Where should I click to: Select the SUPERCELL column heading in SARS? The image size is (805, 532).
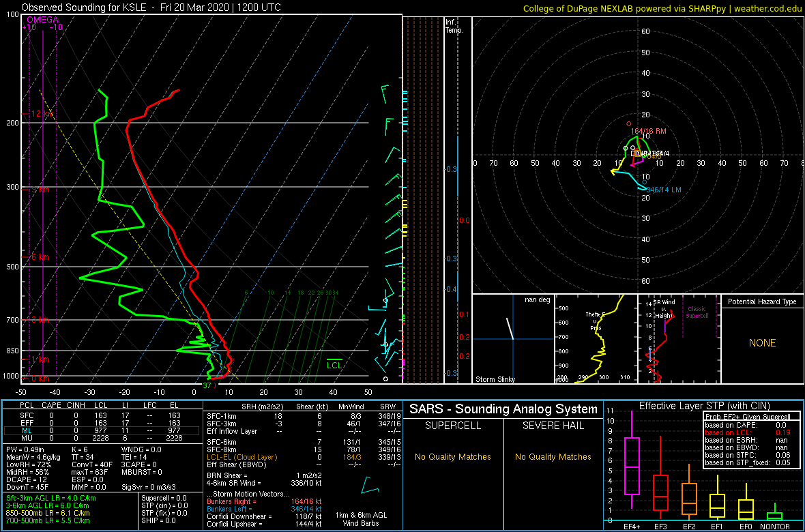[x=452, y=427]
